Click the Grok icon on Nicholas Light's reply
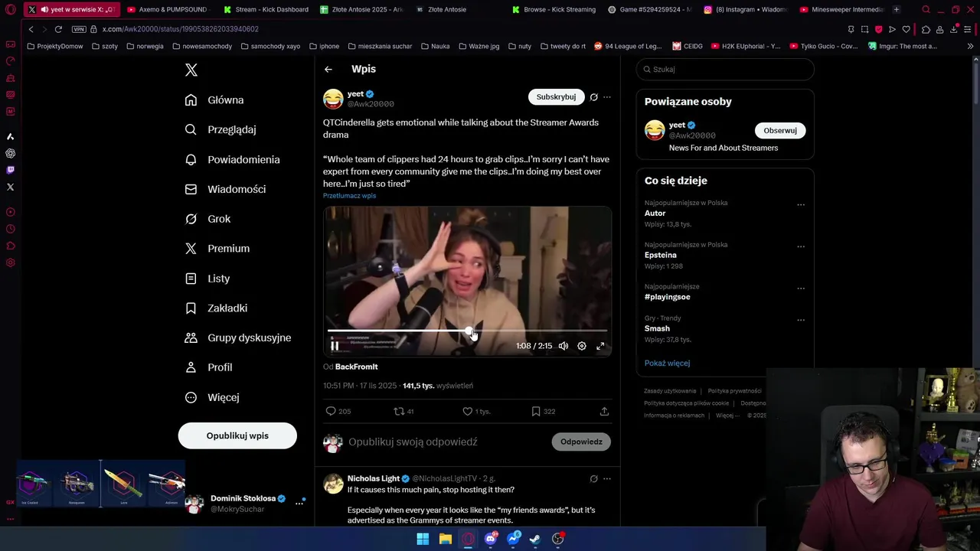980x551 pixels. click(x=593, y=479)
